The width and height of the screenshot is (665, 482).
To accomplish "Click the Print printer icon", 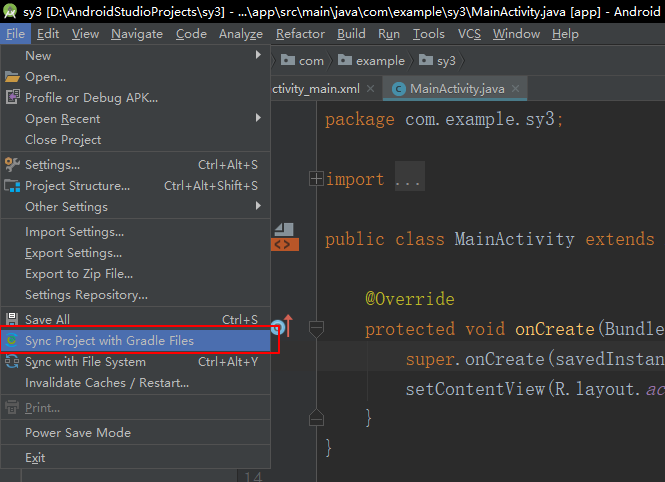I will (x=12, y=407).
